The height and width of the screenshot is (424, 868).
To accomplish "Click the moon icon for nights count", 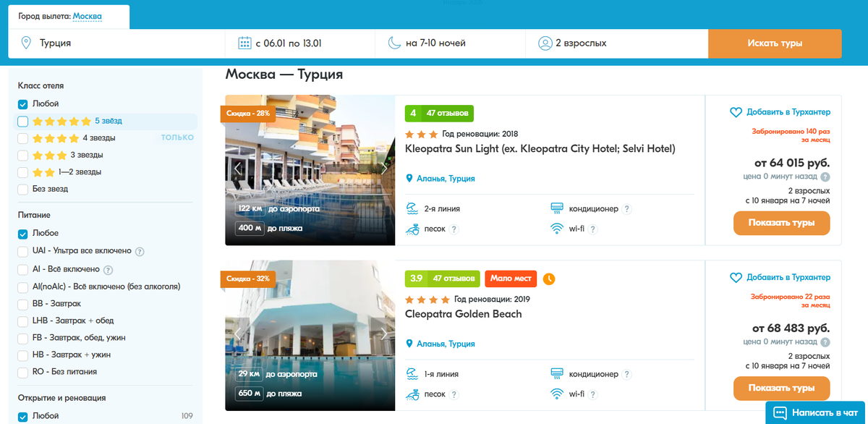I will point(393,43).
